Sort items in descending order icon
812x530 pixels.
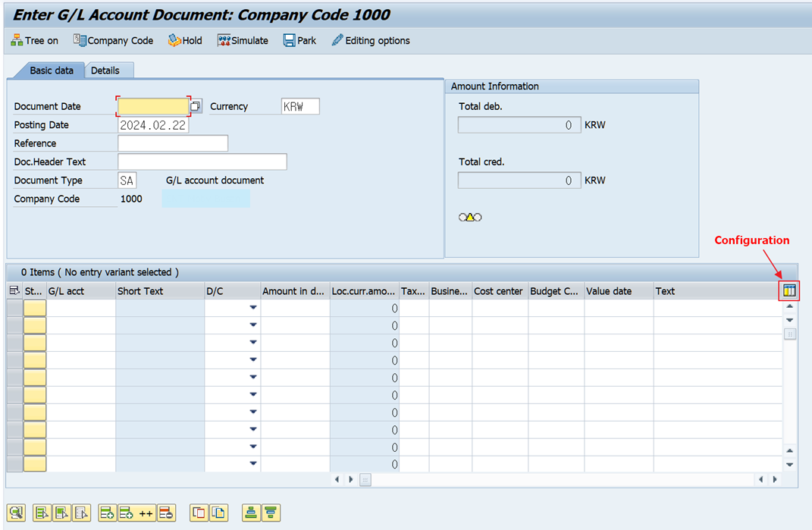point(271,513)
